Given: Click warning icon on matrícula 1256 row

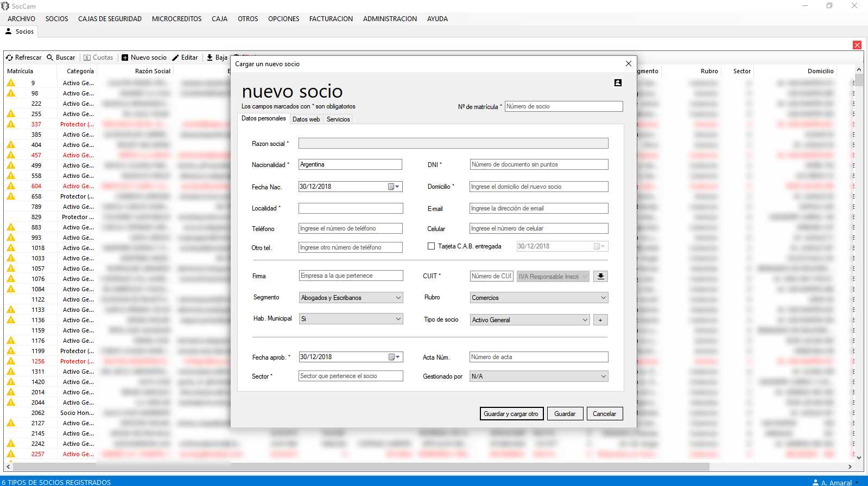Looking at the screenshot, I should 11,361.
